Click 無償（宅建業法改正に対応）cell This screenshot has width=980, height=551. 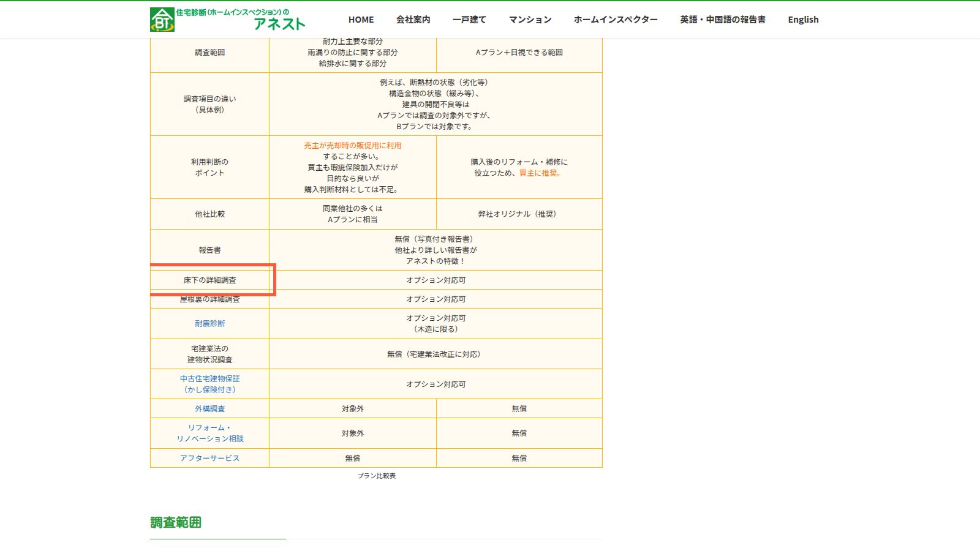(x=435, y=354)
